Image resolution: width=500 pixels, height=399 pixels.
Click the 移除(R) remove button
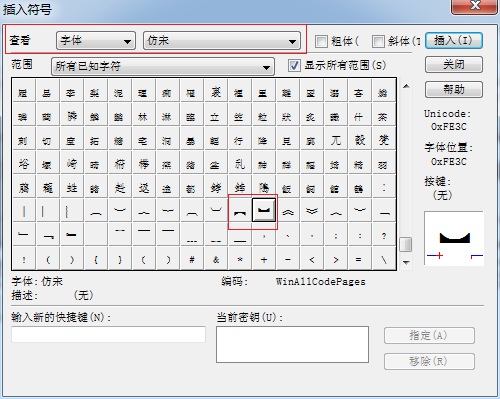tap(429, 361)
